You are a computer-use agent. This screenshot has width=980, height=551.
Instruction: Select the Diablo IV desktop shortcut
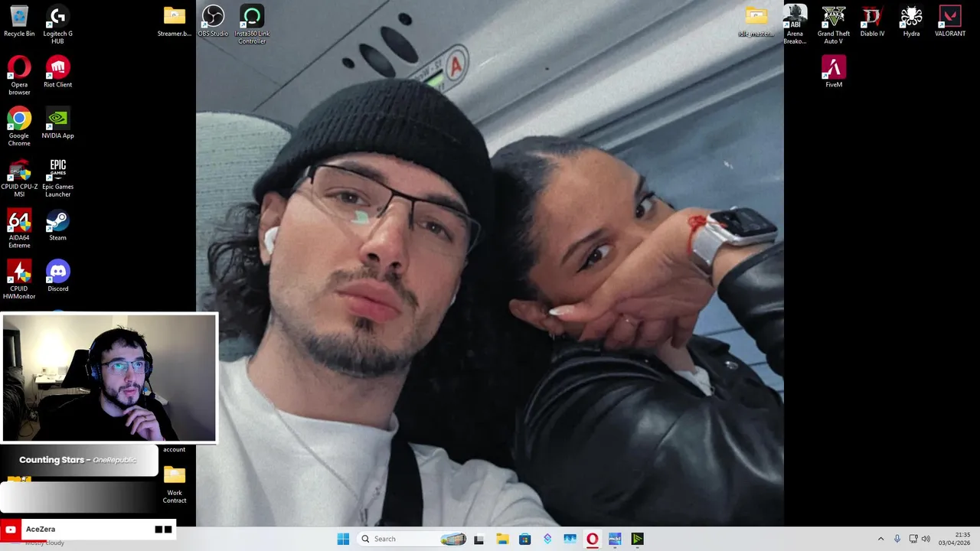coord(872,21)
